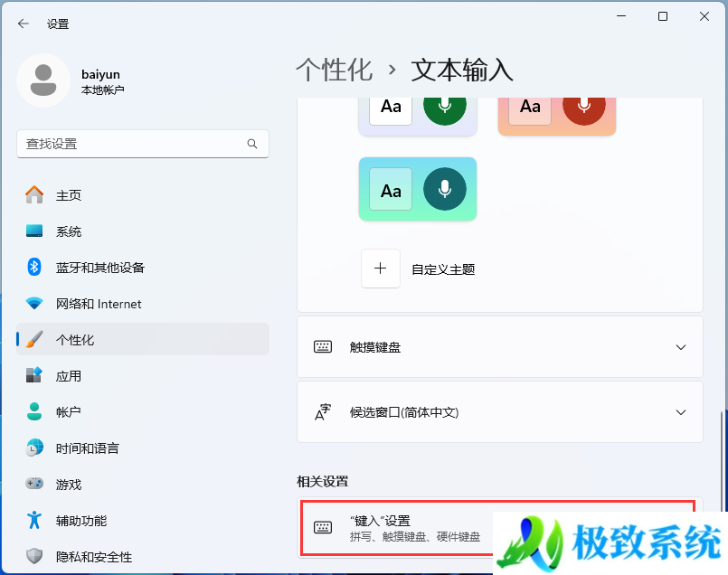
Task: Click the 游戏 gamepad icon
Action: [x=34, y=484]
